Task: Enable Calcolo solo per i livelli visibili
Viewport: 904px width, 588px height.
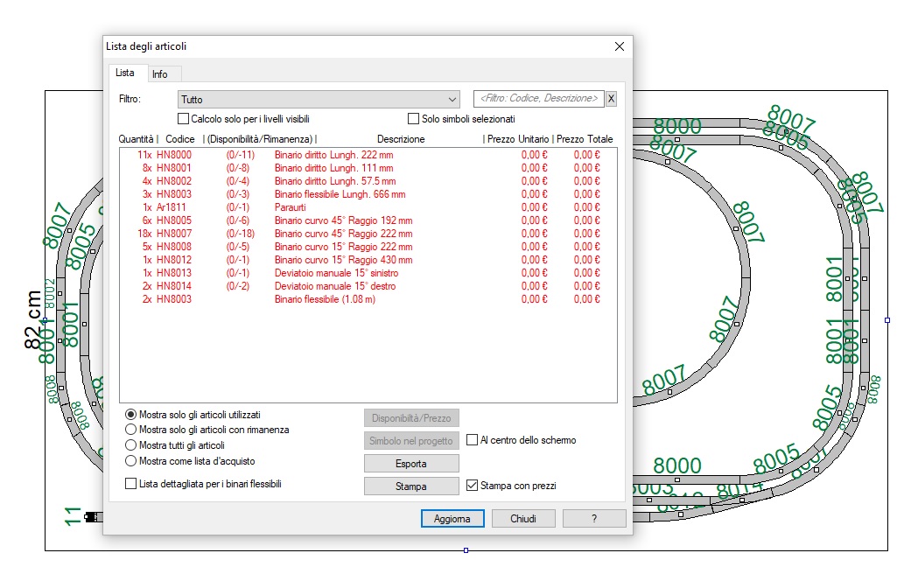Action: click(x=184, y=119)
